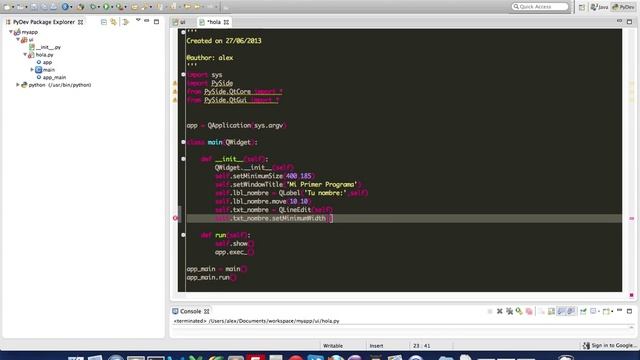
Task: Click the Open Console icon
Action: pyautogui.click(x=606, y=311)
